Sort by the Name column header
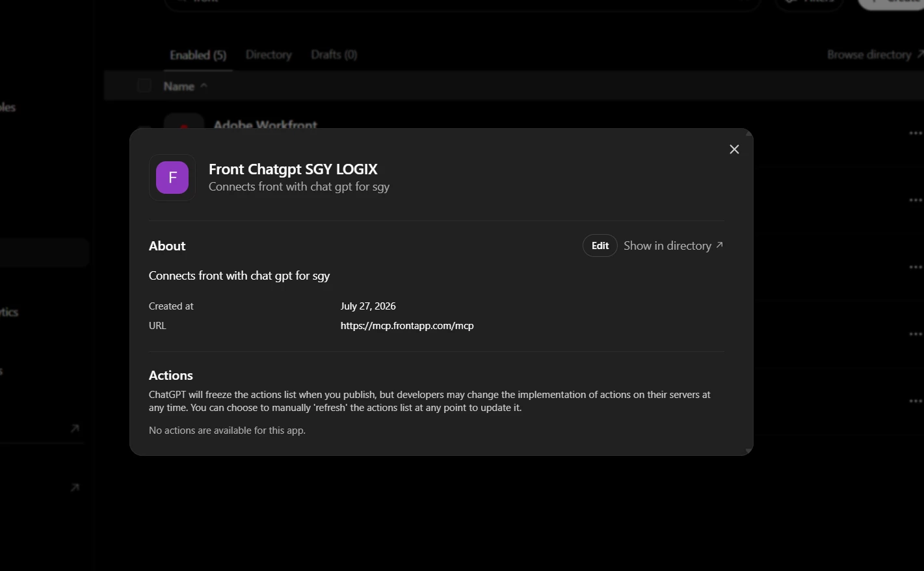Image resolution: width=924 pixels, height=571 pixels. coord(185,86)
